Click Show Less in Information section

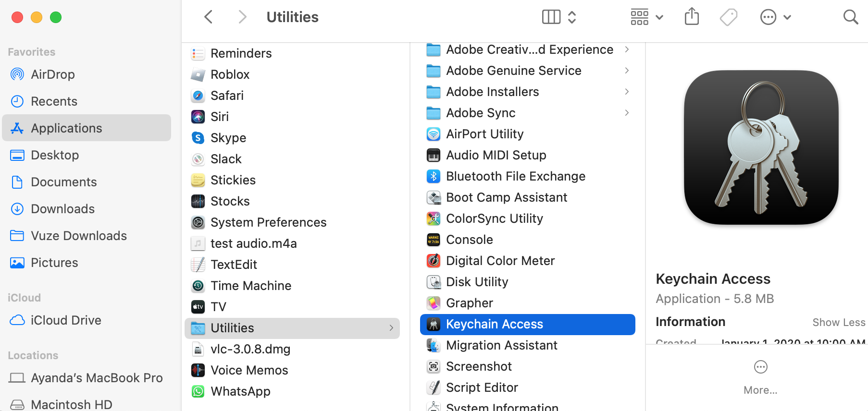point(839,323)
